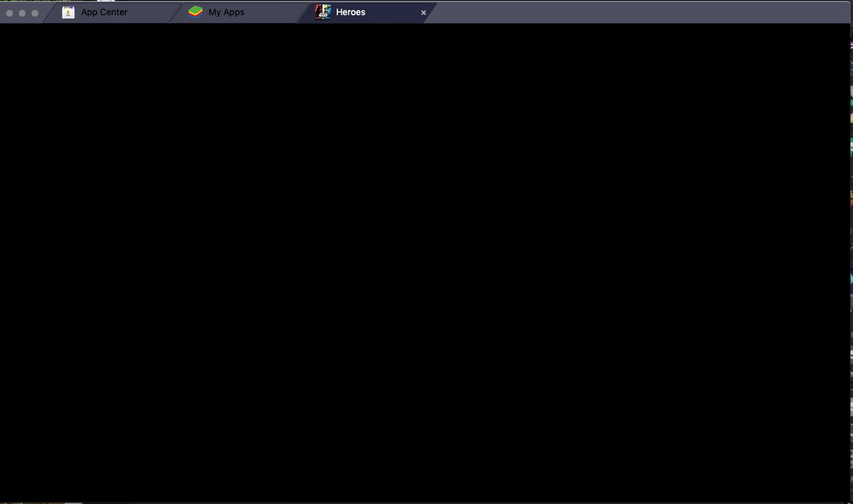Click the window zoom traffic light
Screen dimensions: 853x504
(x=35, y=13)
